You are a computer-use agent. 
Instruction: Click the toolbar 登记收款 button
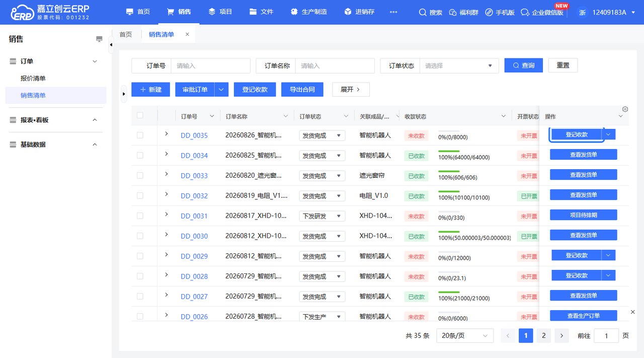point(255,89)
